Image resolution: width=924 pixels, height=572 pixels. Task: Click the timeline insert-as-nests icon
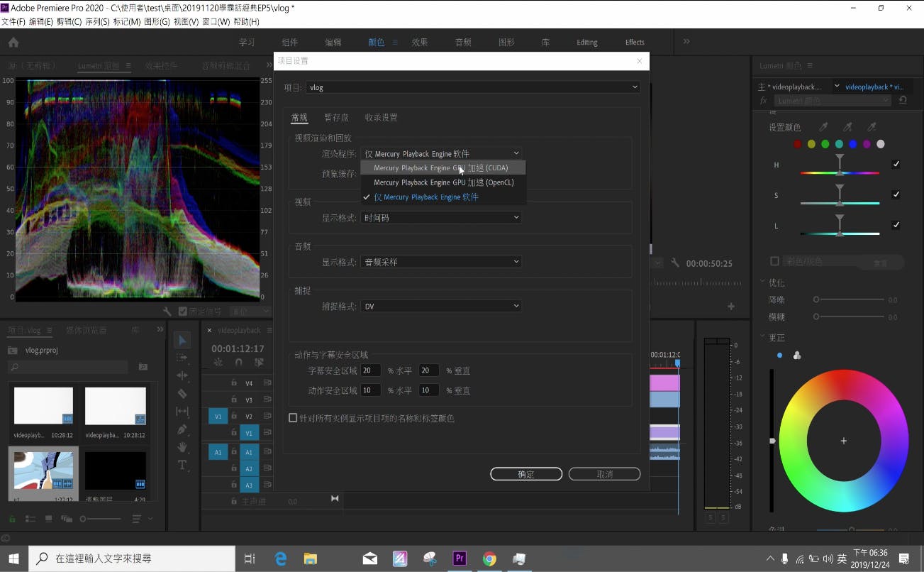[x=218, y=362]
